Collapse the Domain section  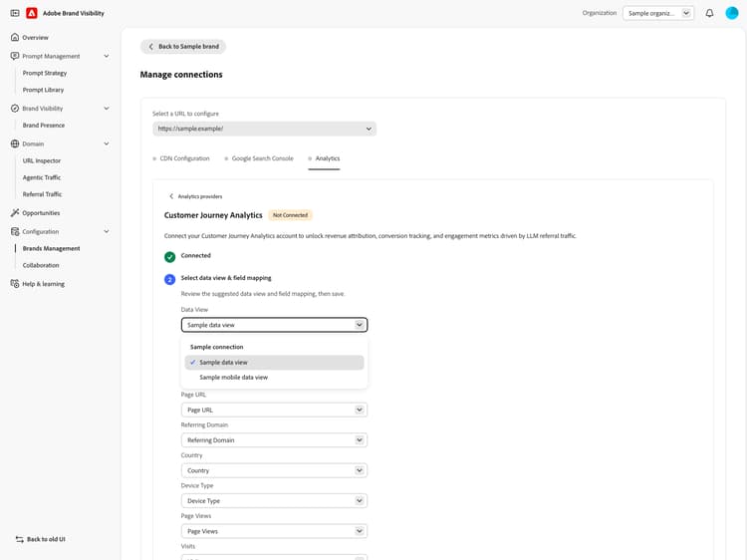(x=107, y=143)
